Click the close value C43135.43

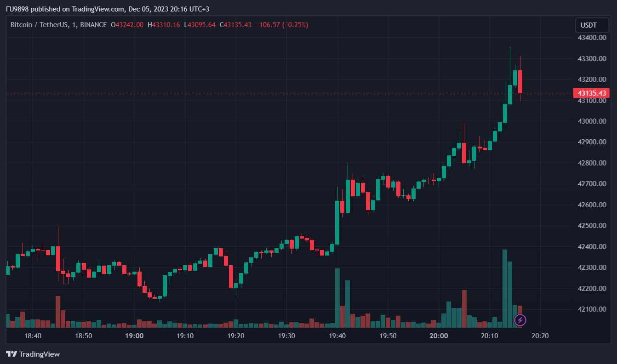coord(235,25)
